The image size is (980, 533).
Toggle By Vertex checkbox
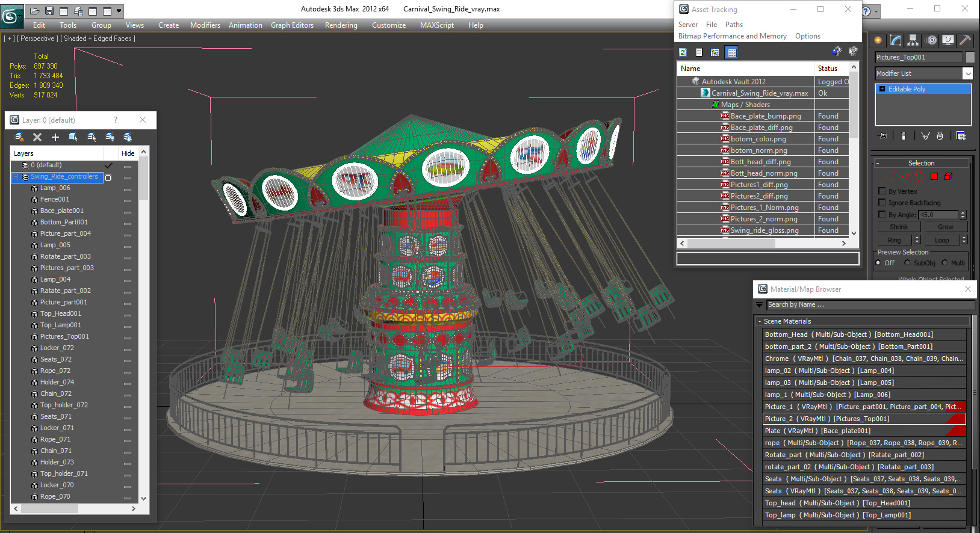tap(882, 191)
